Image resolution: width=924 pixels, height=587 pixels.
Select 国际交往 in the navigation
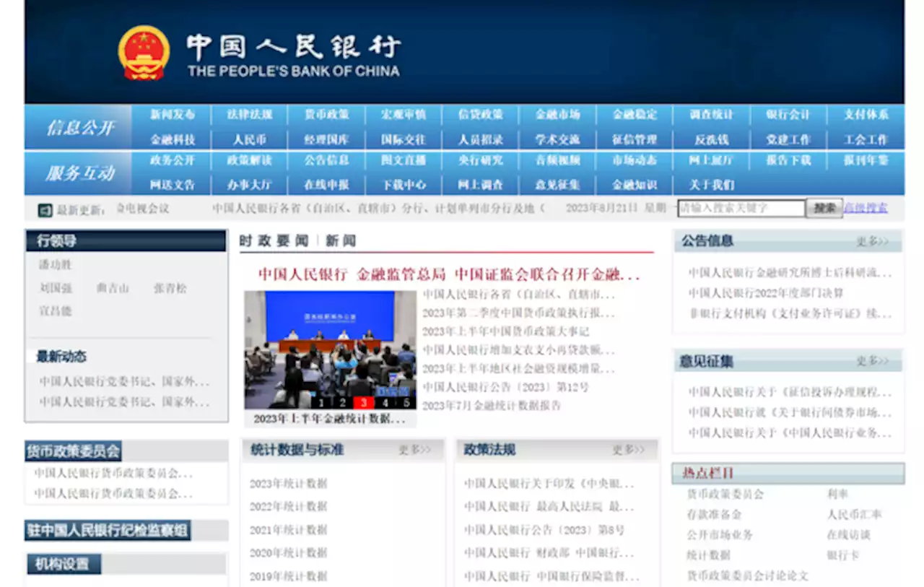pyautogui.click(x=404, y=139)
